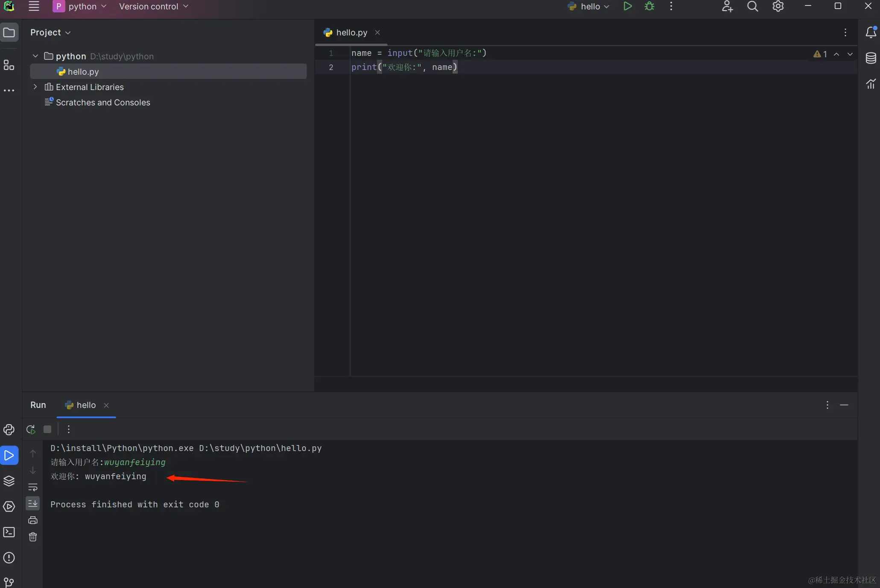Collapse the python project root folder
The height and width of the screenshot is (588, 880).
click(x=35, y=56)
